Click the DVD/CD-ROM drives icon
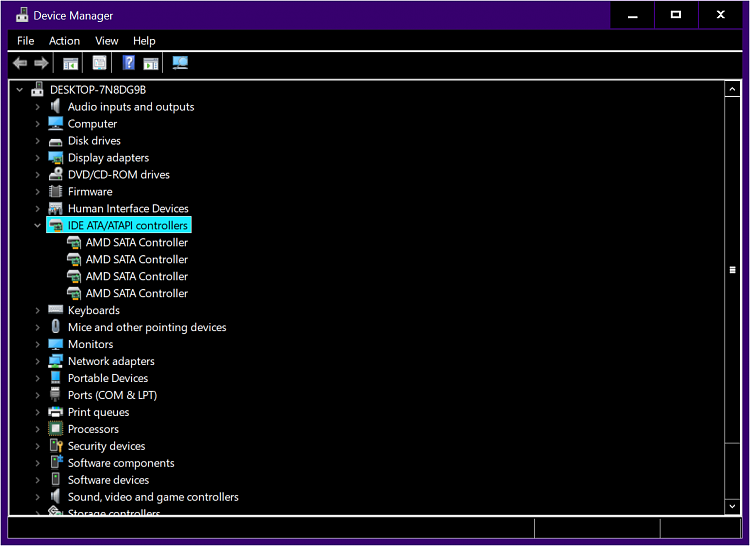 (x=55, y=174)
